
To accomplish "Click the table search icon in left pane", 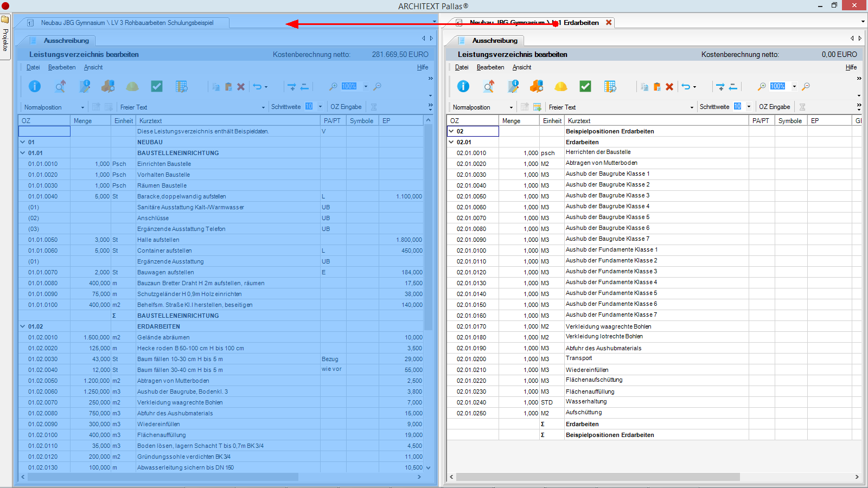I will 182,86.
